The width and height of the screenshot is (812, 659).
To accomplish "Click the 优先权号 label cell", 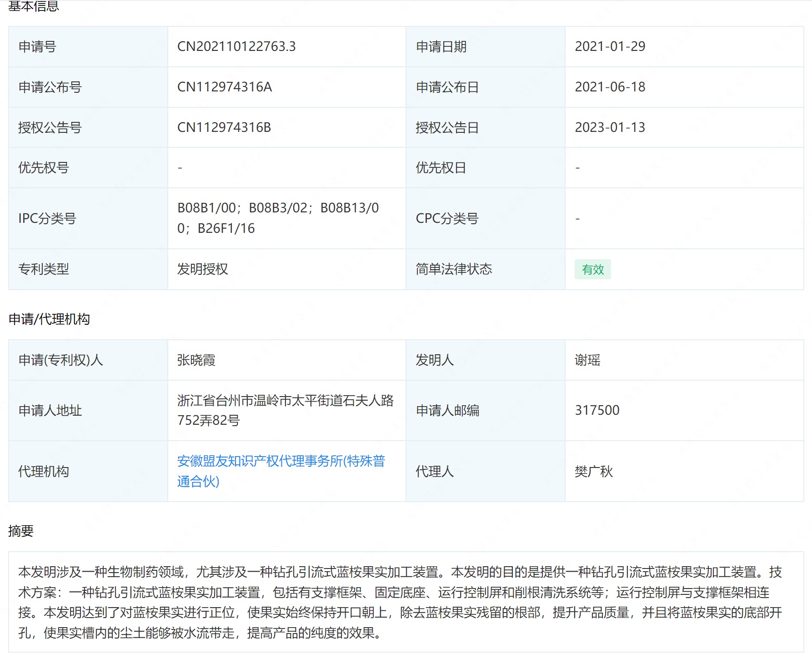I will tap(88, 168).
